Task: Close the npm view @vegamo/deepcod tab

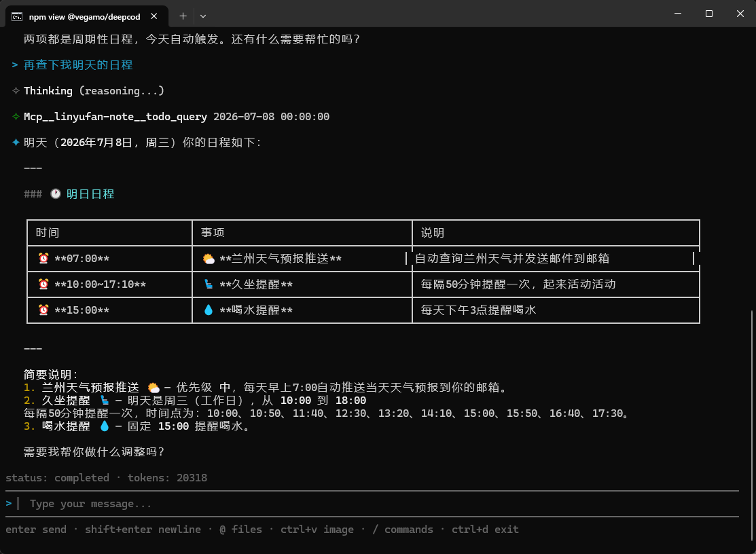Action: point(154,16)
